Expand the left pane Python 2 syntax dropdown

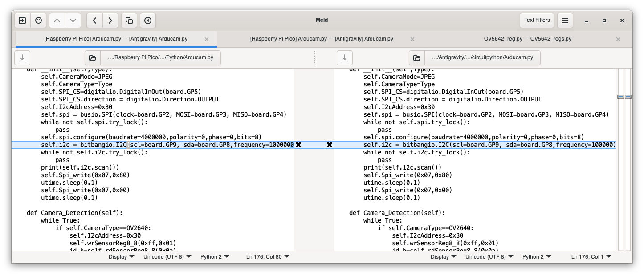coord(215,256)
